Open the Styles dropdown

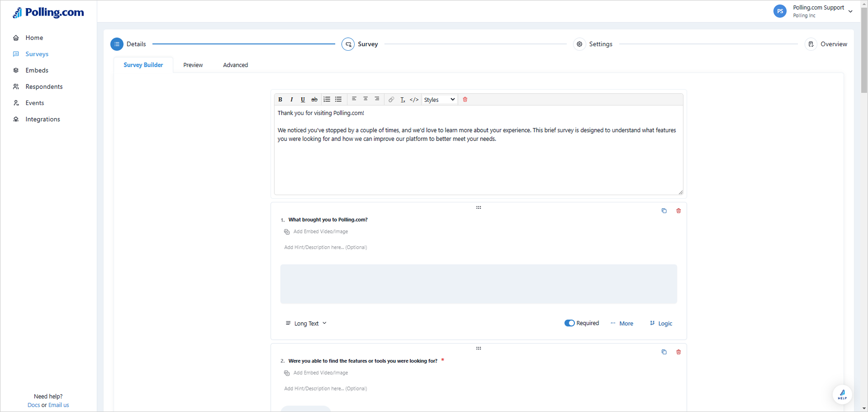click(439, 100)
